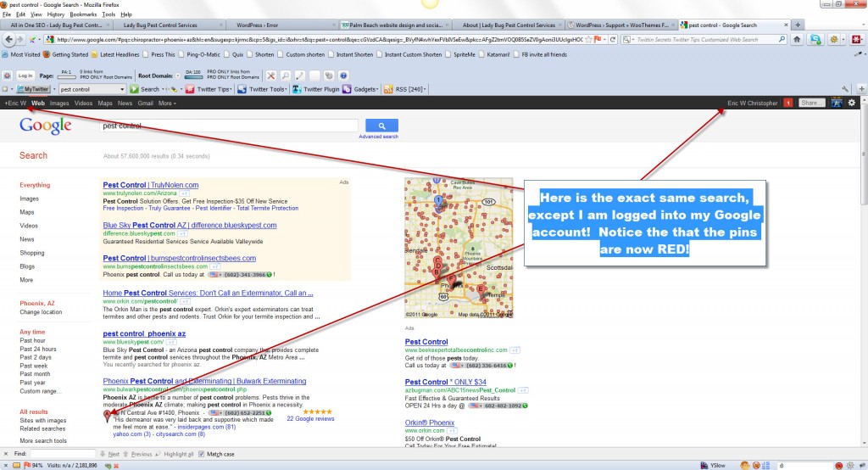Run the green toolbar Search button
Screen dimensions: 868x470
coord(144,89)
